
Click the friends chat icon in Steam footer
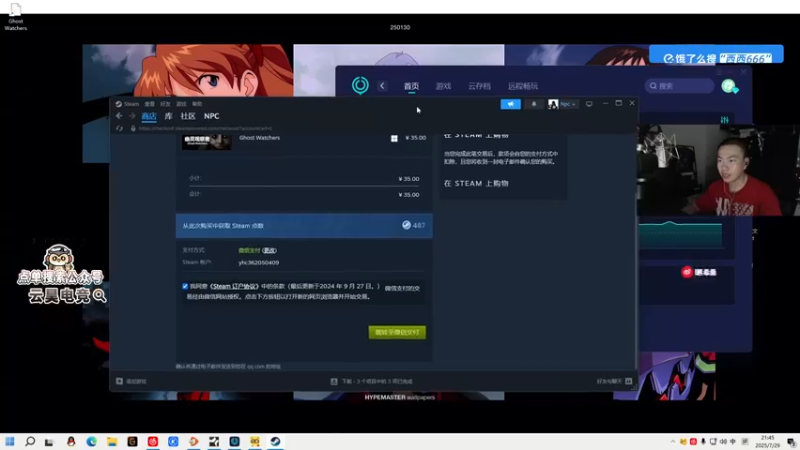[x=629, y=382]
